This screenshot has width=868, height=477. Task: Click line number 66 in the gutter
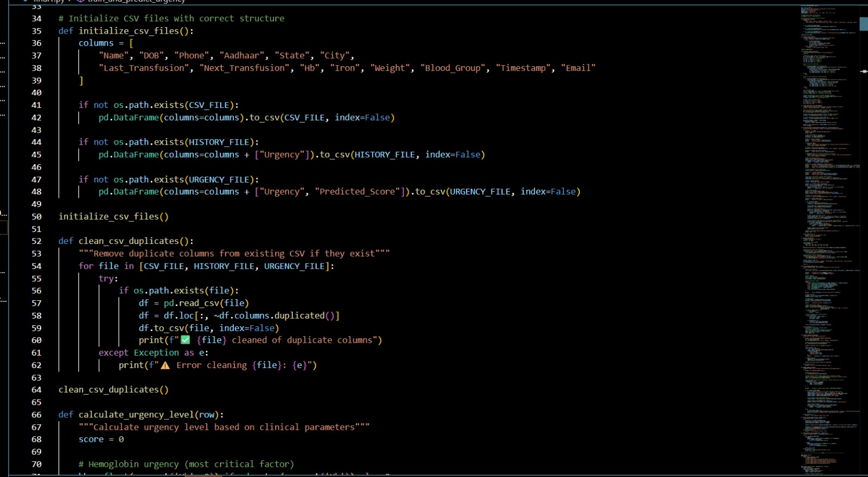click(36, 415)
